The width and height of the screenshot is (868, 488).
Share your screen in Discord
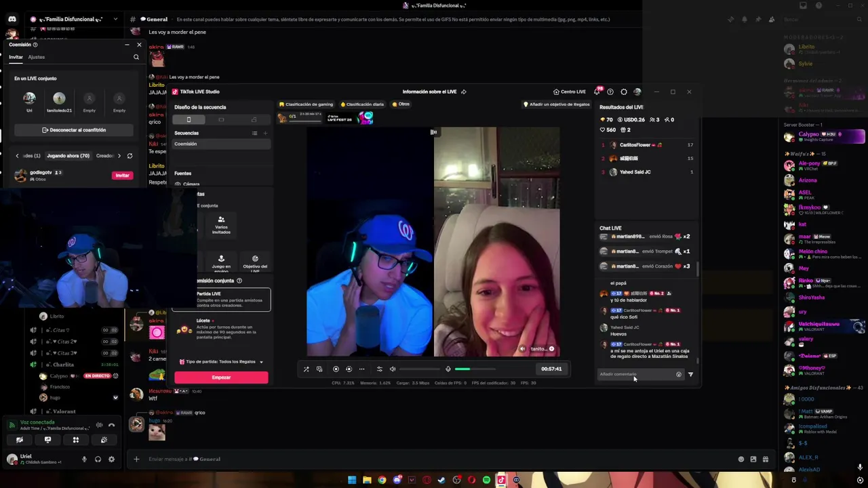coord(47,440)
